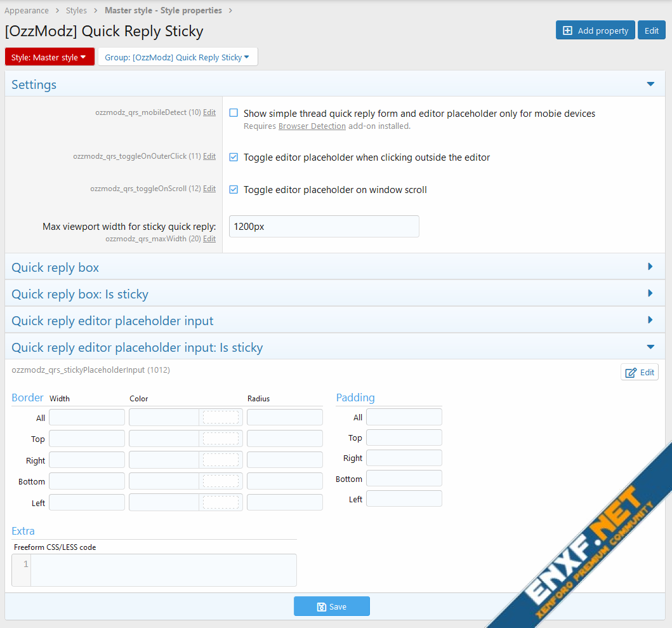This screenshot has width=672, height=628.
Task: Click Edit link next to ozzmodz_qrs_maxWidth
Action: pos(209,239)
